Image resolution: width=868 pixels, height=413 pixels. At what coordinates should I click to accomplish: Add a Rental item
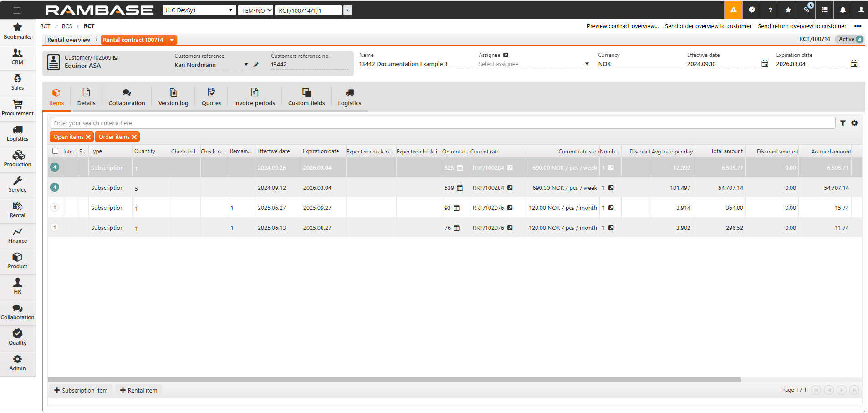139,390
